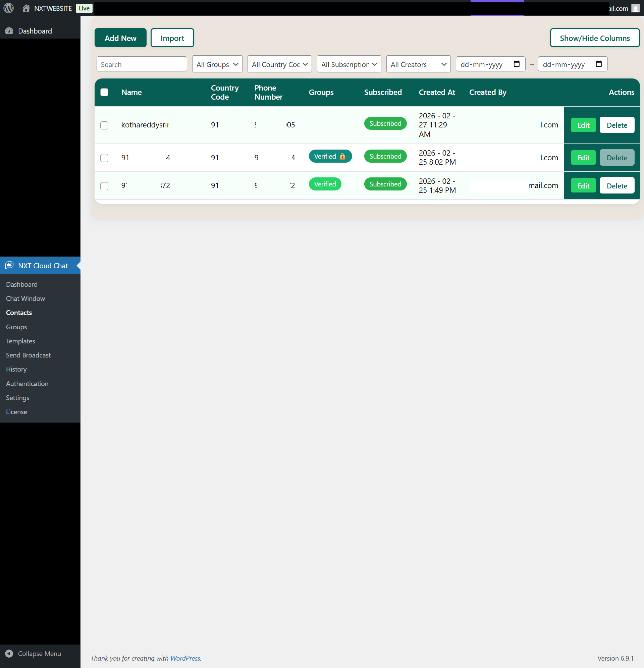Open the All Creators dropdown
644x668 pixels.
[418, 64]
